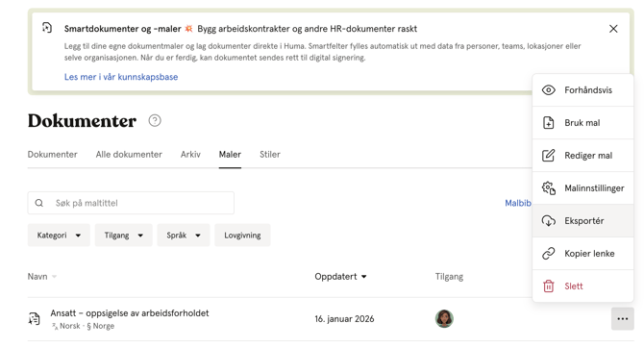Open the Arkiv tab
The height and width of the screenshot is (348, 644).
(x=190, y=155)
